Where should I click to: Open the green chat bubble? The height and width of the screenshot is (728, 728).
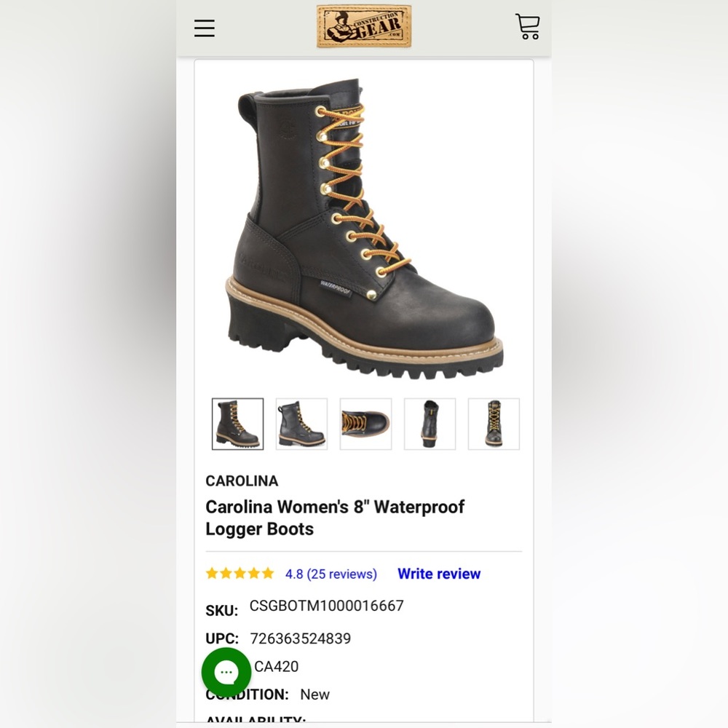point(226,672)
